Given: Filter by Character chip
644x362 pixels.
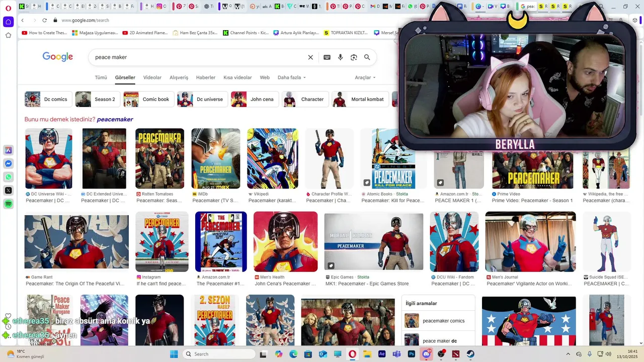Looking at the screenshot, I should click(305, 99).
